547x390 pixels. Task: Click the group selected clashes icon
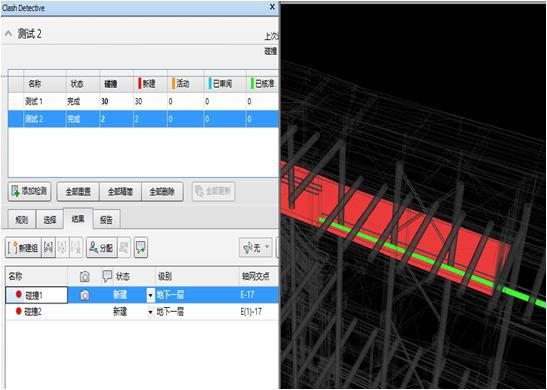coord(48,248)
